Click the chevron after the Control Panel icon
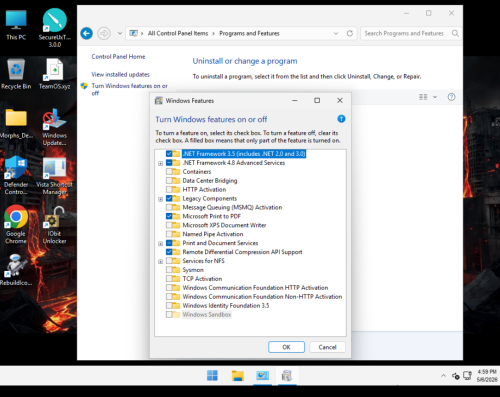Screen dimensions: 500x397 click(x=142, y=33)
